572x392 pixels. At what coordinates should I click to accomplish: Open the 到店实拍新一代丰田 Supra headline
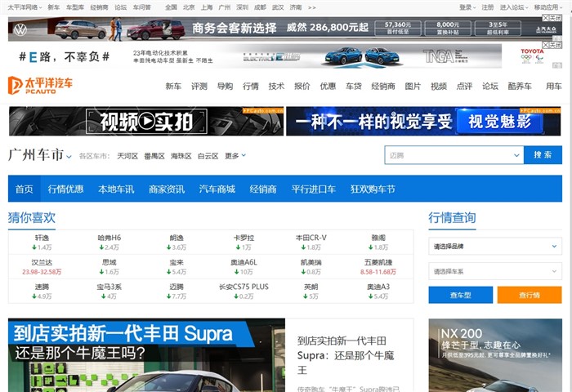[x=346, y=355]
